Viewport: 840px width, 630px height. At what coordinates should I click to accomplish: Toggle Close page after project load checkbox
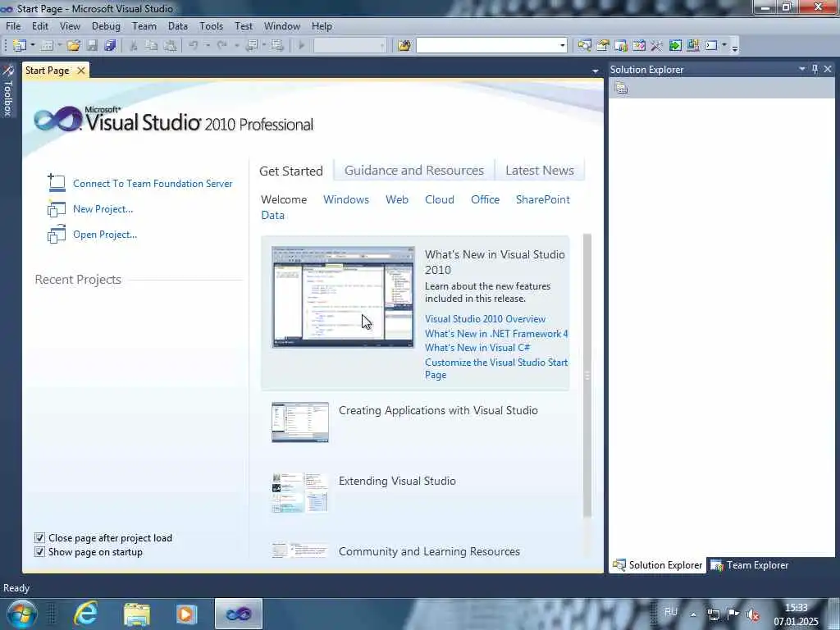click(x=39, y=538)
